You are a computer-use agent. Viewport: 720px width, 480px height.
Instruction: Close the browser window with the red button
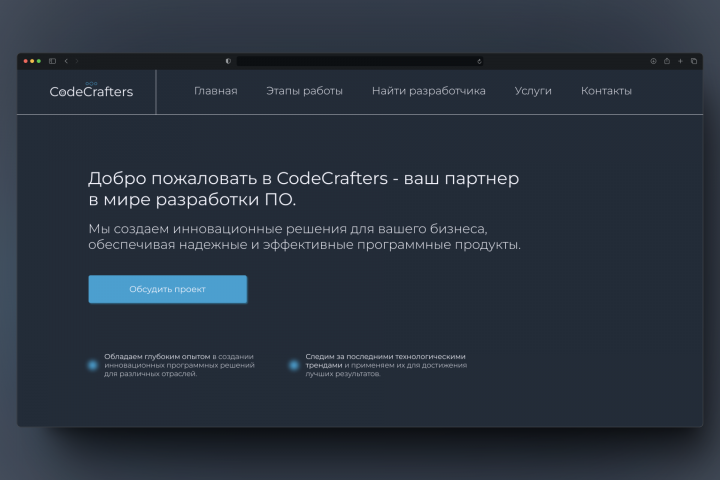(x=26, y=61)
